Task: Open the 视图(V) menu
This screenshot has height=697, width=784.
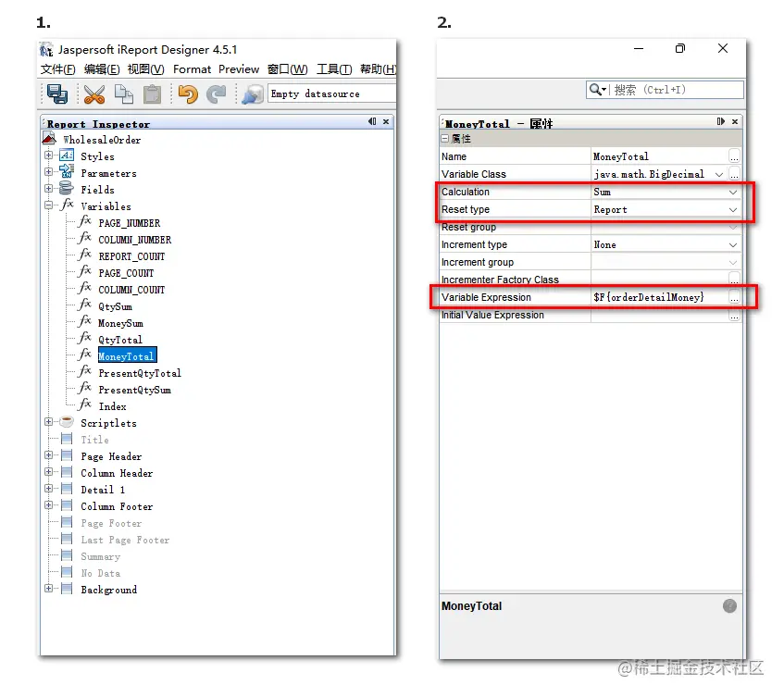Action: pos(146,69)
